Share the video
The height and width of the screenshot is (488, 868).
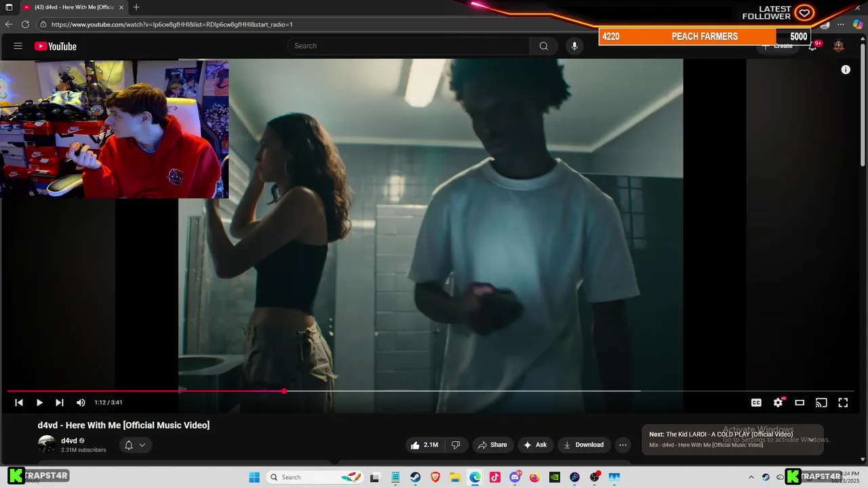492,445
